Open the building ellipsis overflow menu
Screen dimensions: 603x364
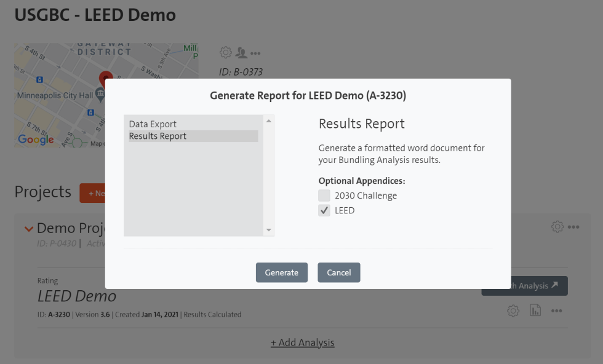point(255,53)
